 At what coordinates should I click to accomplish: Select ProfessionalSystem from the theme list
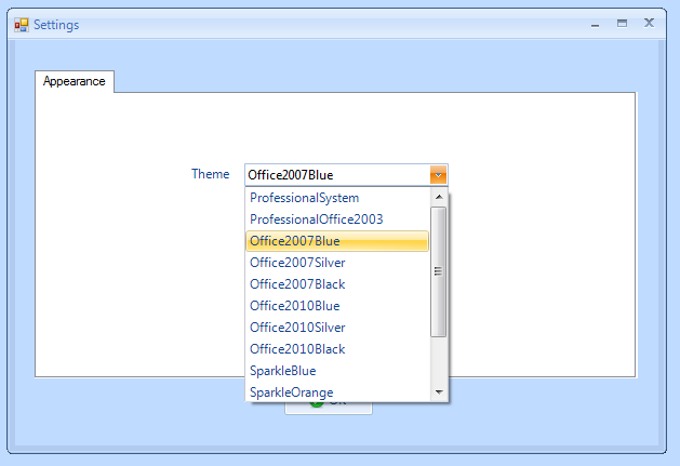337,198
